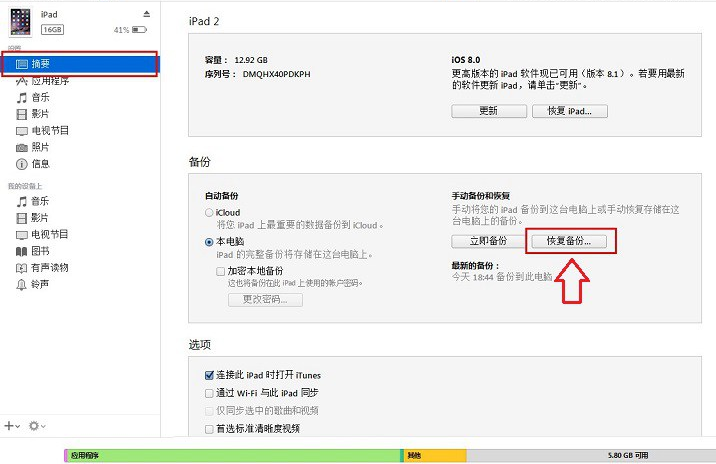Open 有声读物 in the sidebar

click(x=50, y=268)
